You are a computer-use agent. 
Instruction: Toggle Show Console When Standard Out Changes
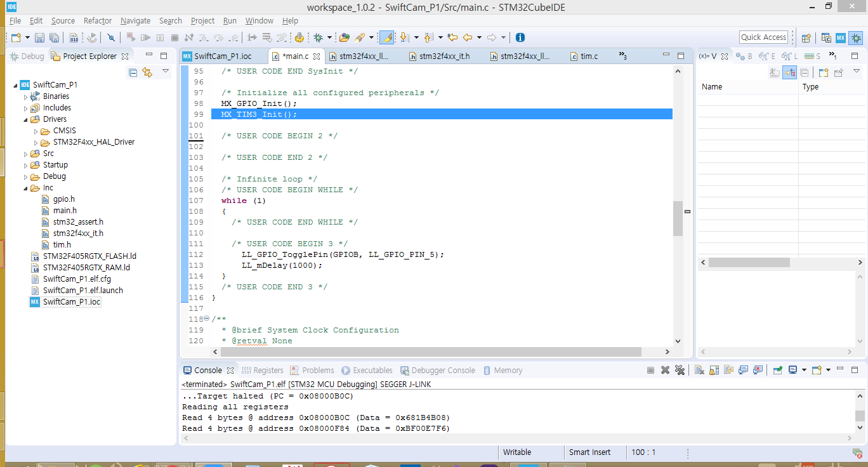(x=743, y=371)
